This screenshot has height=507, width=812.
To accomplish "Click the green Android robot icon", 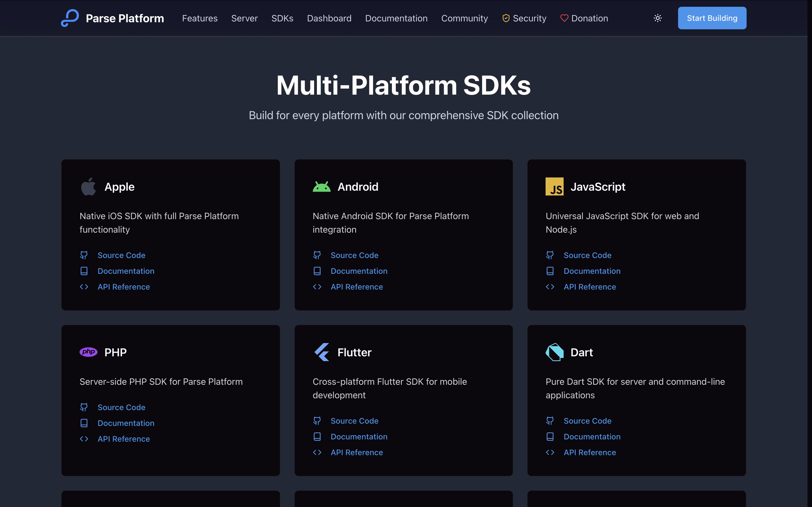I will click(321, 187).
